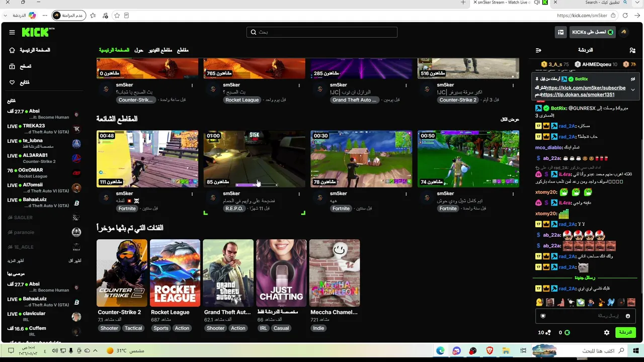Open the Counter-Strike 2 category card
The image size is (644, 362).
click(122, 273)
